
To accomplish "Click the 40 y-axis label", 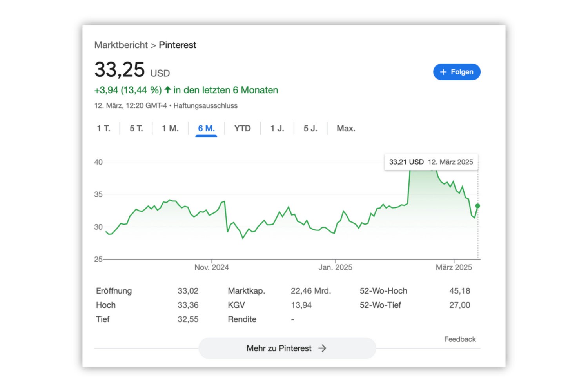I will coord(98,162).
